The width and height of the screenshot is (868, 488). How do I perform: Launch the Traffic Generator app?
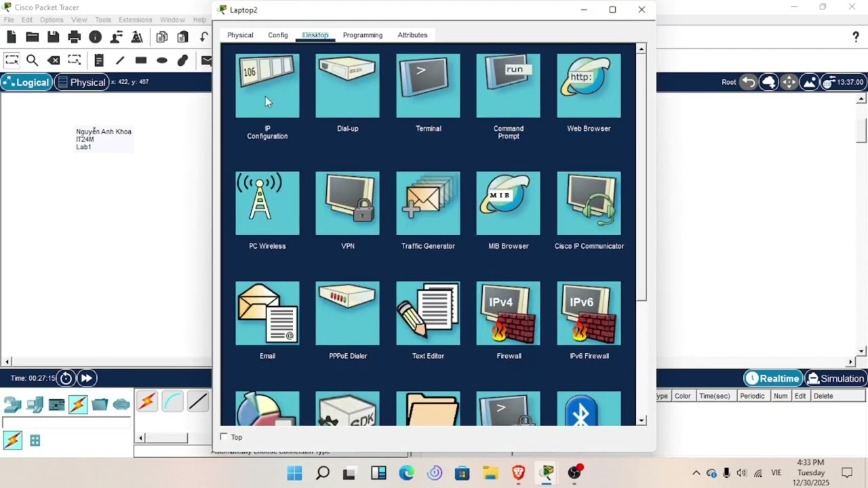click(x=428, y=203)
